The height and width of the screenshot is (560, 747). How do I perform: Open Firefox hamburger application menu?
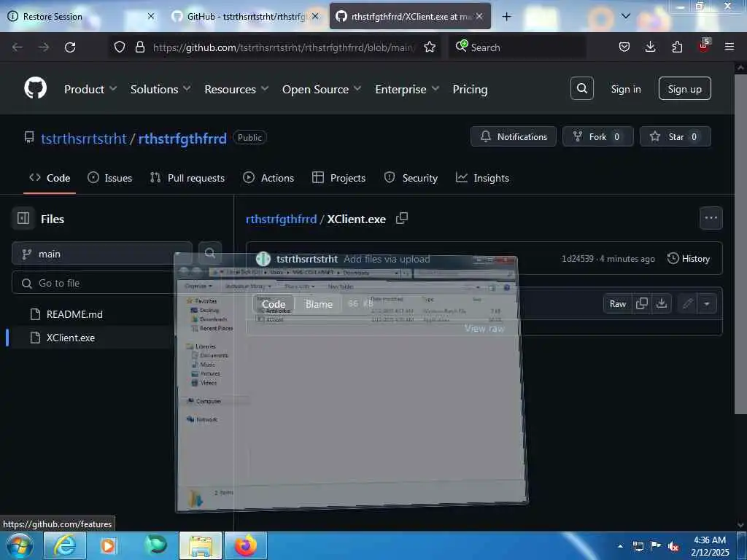click(729, 47)
